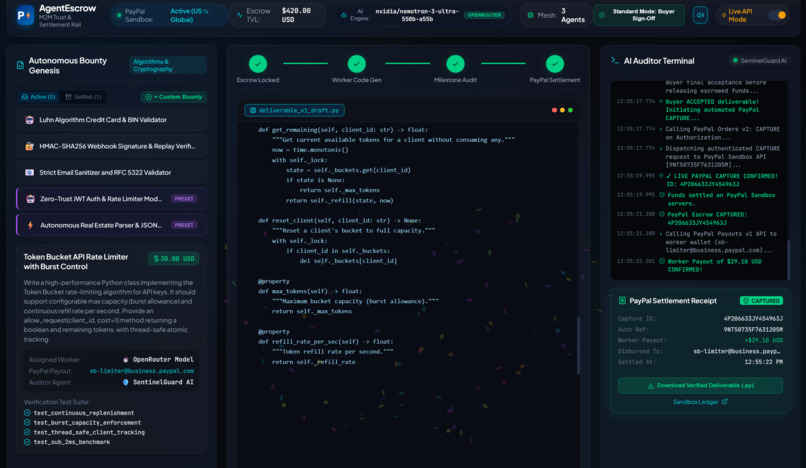806x468 pixels.
Task: Click the robot icon beside Luhn Algorithm
Action: point(30,120)
